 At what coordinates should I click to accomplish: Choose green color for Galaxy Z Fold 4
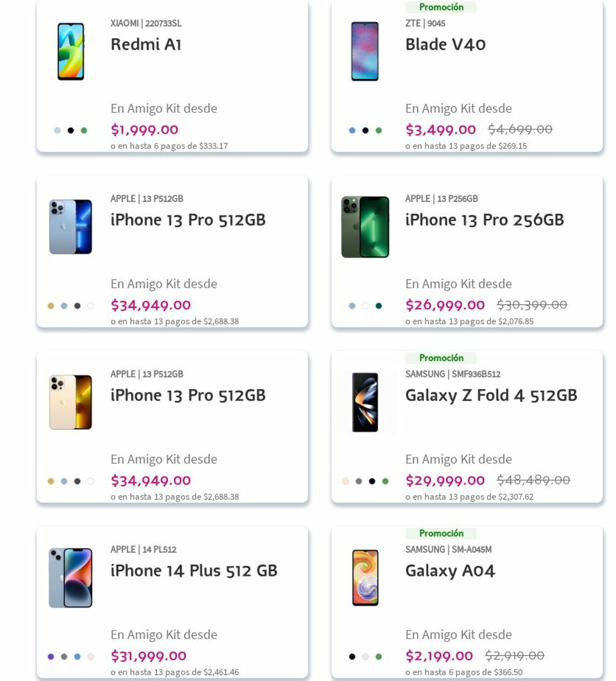(x=385, y=481)
